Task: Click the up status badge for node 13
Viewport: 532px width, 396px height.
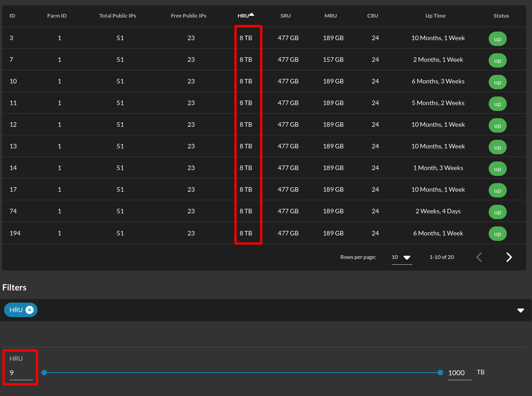Action: point(497,147)
